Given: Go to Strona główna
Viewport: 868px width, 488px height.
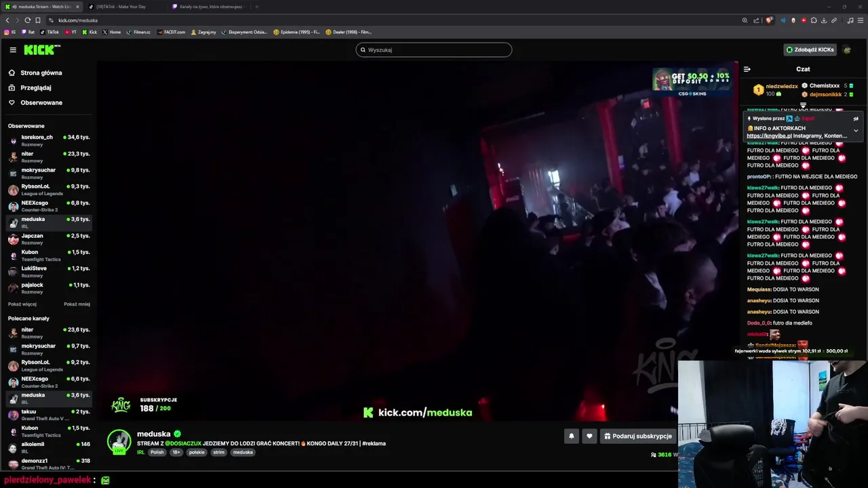Looking at the screenshot, I should click(x=41, y=73).
